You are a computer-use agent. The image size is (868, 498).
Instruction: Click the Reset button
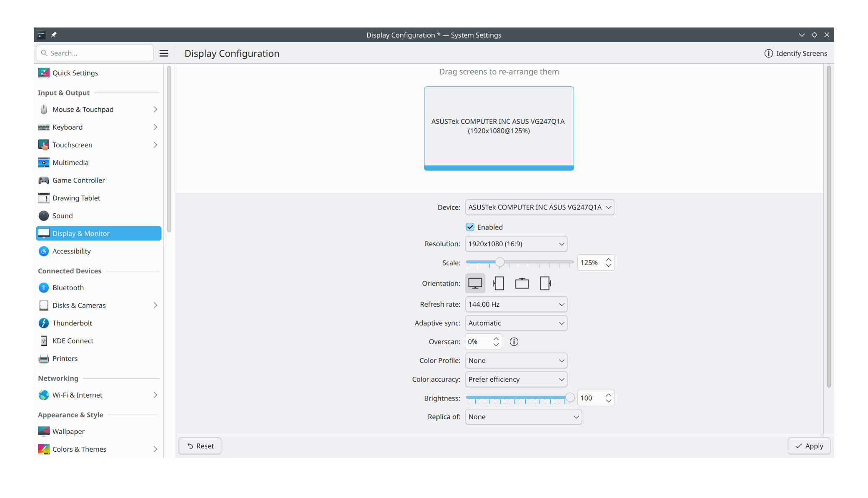click(200, 446)
